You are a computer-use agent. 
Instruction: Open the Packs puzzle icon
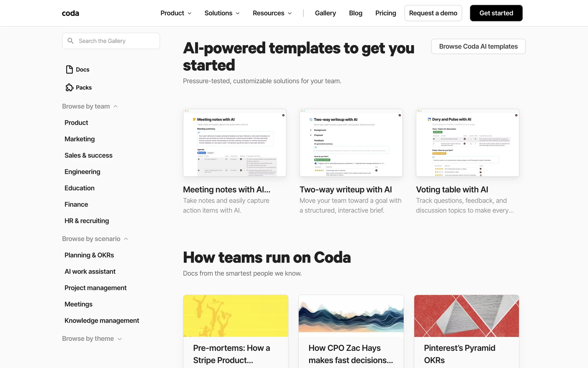(x=70, y=88)
